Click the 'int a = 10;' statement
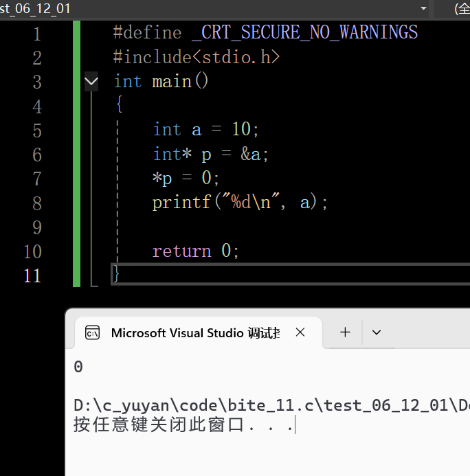The width and height of the screenshot is (470, 476). tap(205, 130)
